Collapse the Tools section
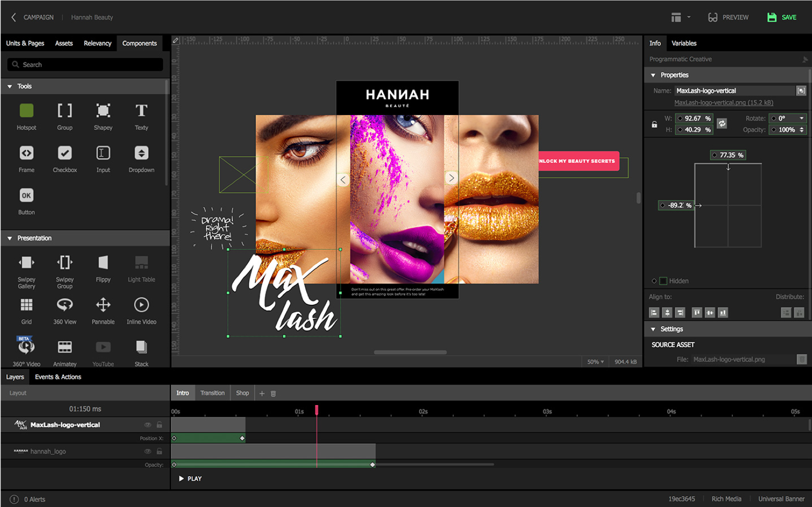Viewport: 812px width, 507px height. click(10, 86)
